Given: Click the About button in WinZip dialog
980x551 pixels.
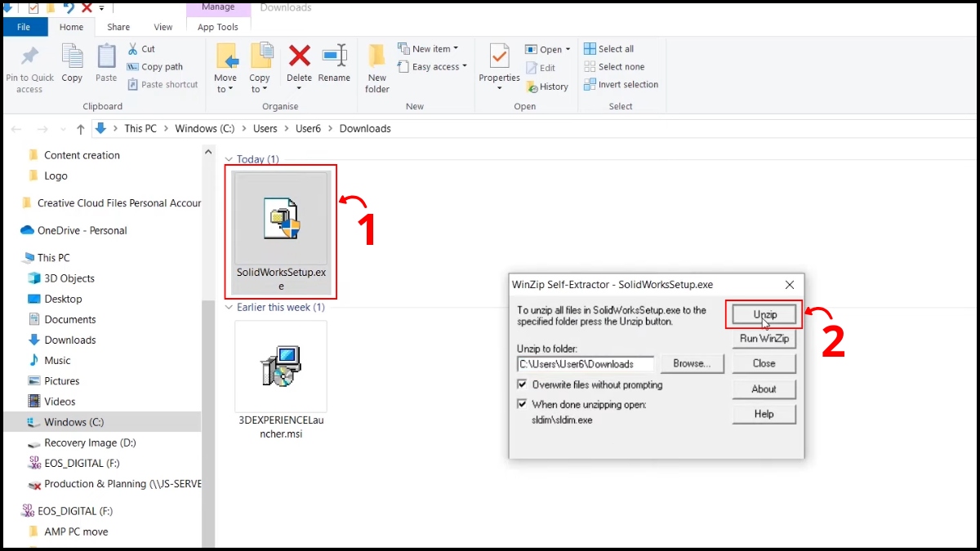Looking at the screenshot, I should click(x=764, y=389).
